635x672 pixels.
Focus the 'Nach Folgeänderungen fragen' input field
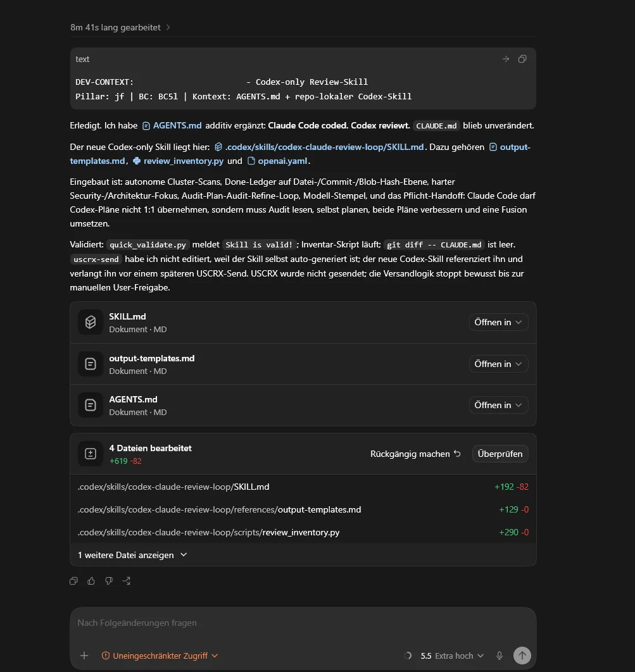(x=303, y=623)
